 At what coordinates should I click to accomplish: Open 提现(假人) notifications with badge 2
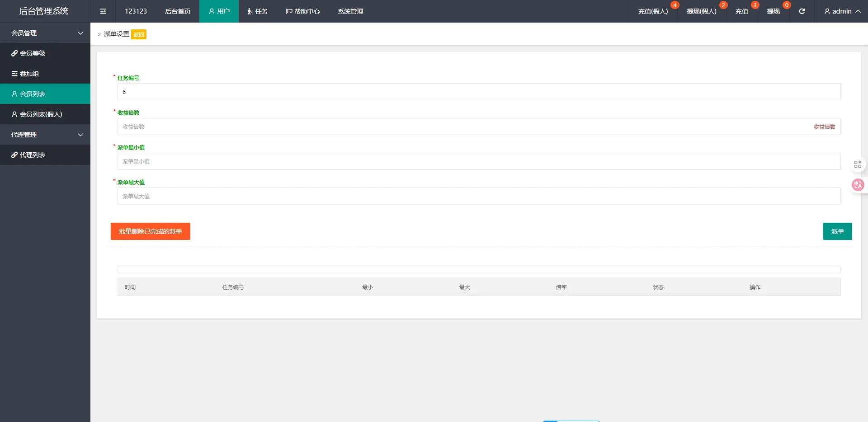(x=701, y=11)
